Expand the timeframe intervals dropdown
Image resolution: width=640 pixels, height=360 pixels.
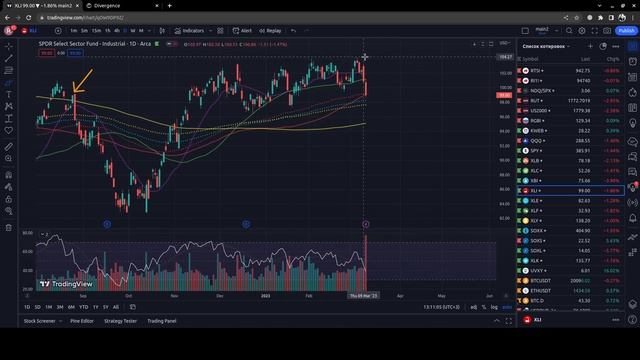(x=149, y=31)
